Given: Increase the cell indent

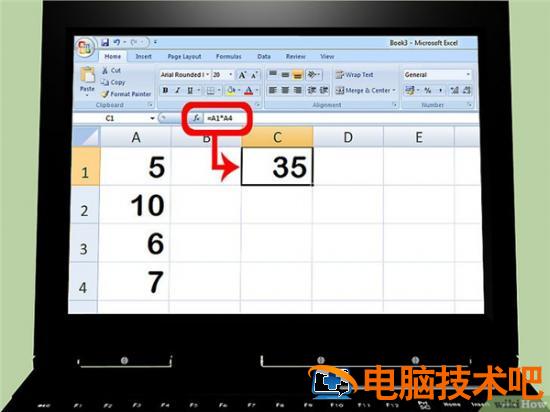Looking at the screenshot, I should pos(324,90).
